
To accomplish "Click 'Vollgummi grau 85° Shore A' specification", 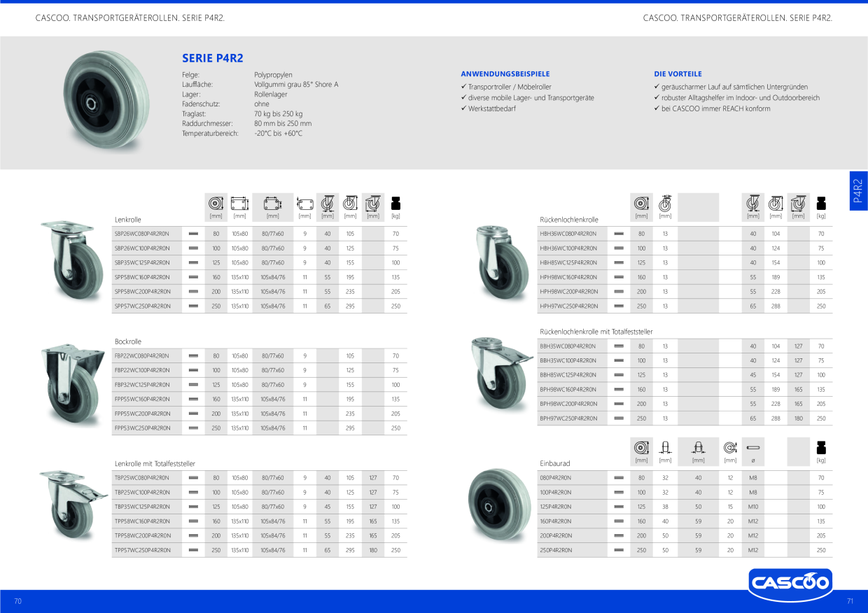I will point(296,84).
